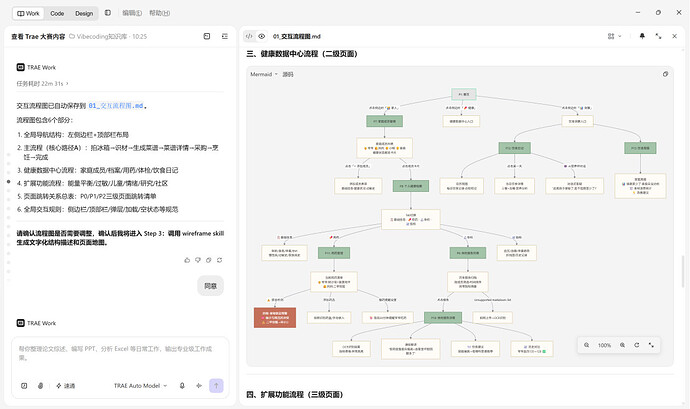The height and width of the screenshot is (409, 690).
Task: Click list item 6. 全局交互规则
Action: tap(97, 210)
